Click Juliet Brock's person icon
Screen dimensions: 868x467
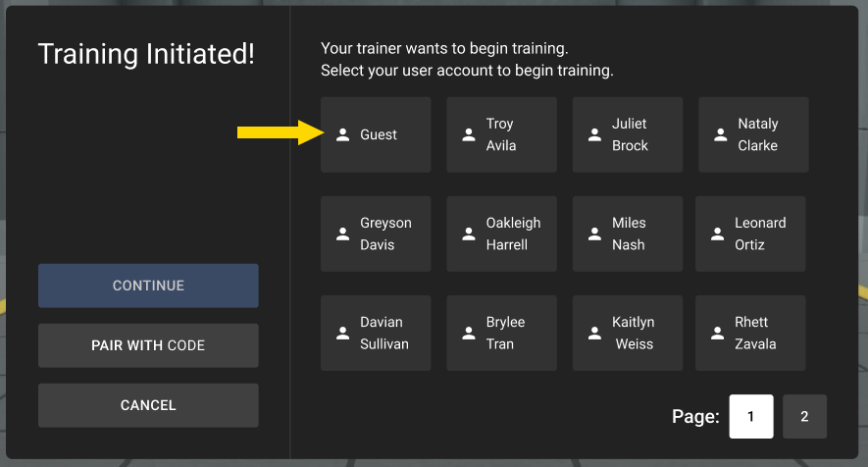point(594,134)
